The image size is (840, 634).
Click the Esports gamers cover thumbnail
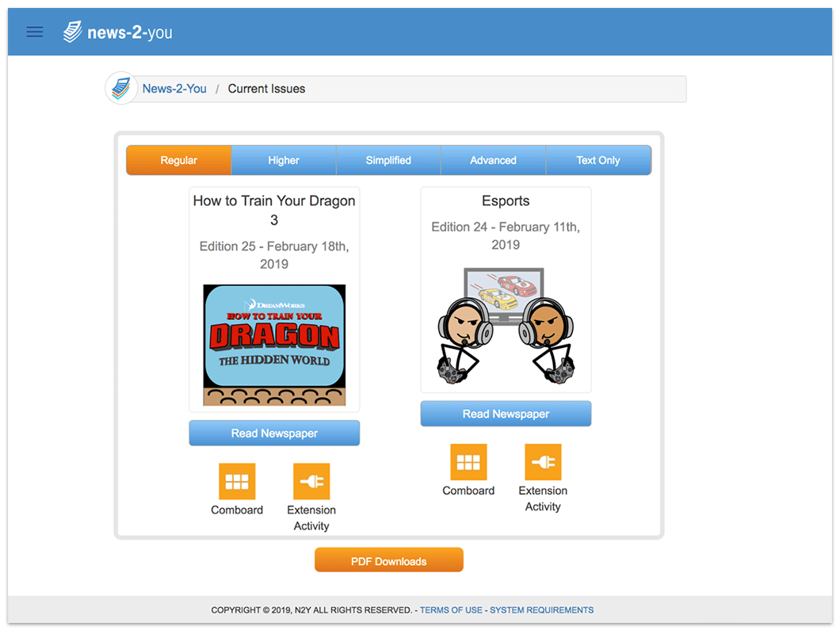point(506,326)
